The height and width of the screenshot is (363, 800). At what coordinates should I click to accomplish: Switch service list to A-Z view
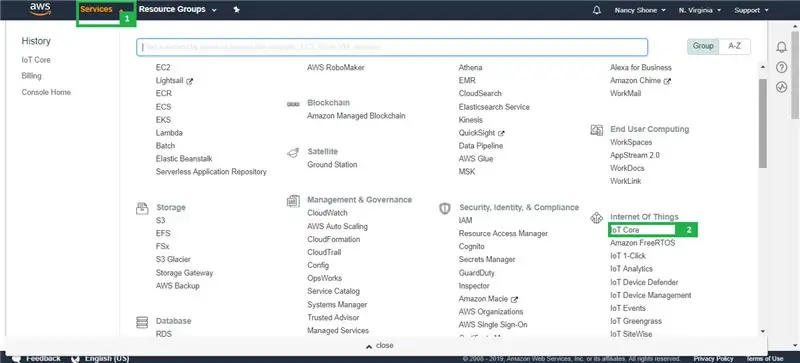point(735,46)
